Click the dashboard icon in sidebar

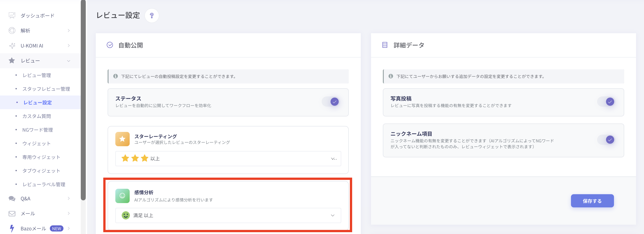pos(12,15)
